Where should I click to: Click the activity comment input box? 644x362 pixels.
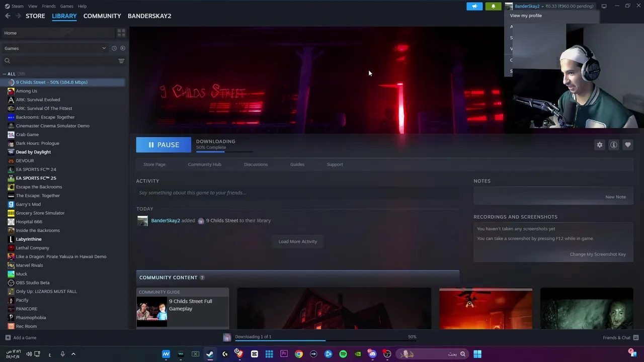297,193
